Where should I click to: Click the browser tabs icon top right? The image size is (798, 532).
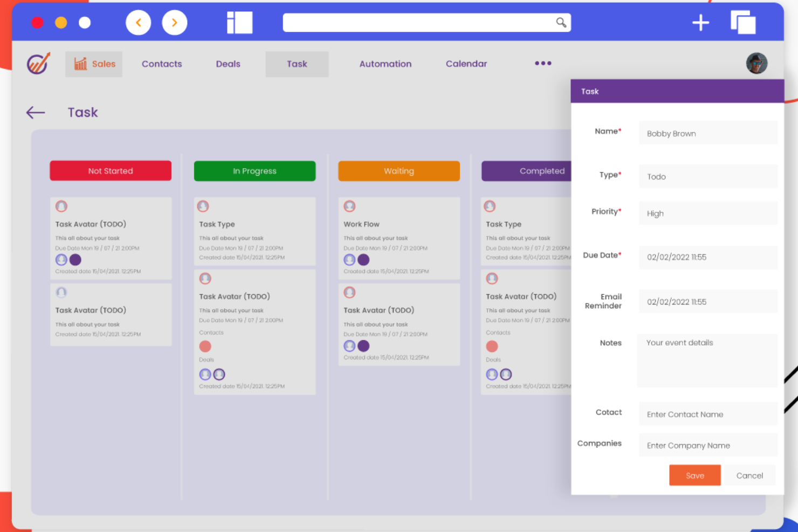coord(744,23)
